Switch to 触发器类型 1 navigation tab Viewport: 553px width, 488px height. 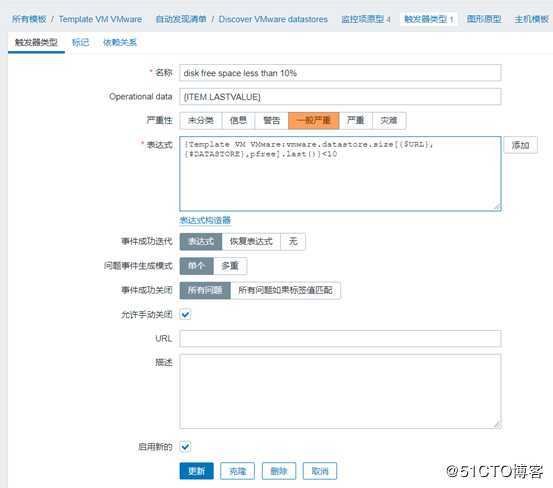tap(429, 19)
